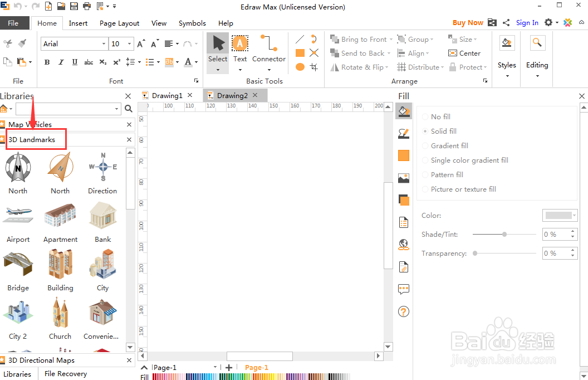
Task: Increase font size with large A
Action: click(141, 44)
